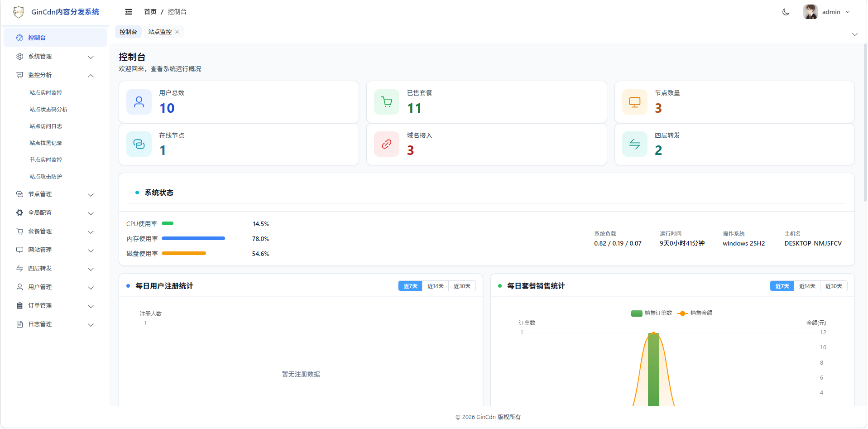
Task: Click the green sales order bar
Action: (653, 370)
